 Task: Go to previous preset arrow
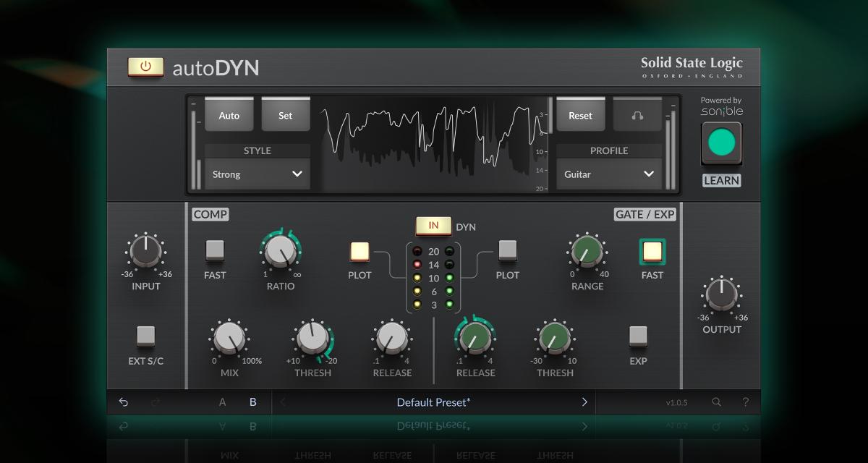[283, 402]
